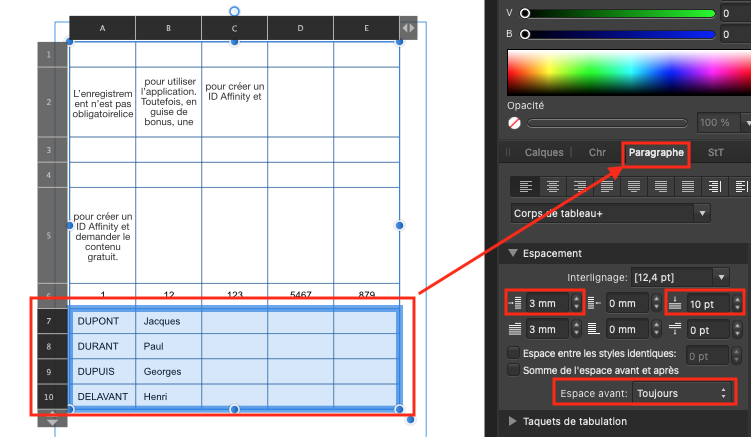751x437 pixels.
Task: Click the V green channel slider
Action: (618, 13)
